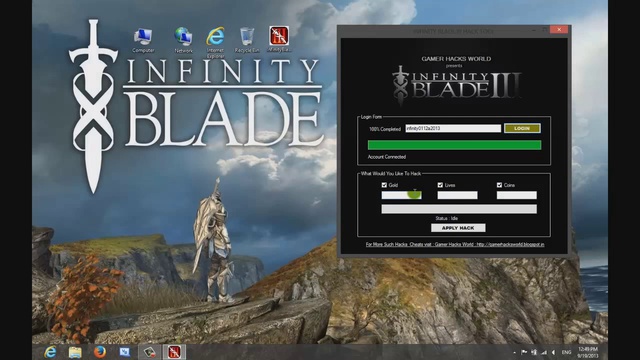
Task: Open the Network desktop icon
Action: tap(183, 40)
